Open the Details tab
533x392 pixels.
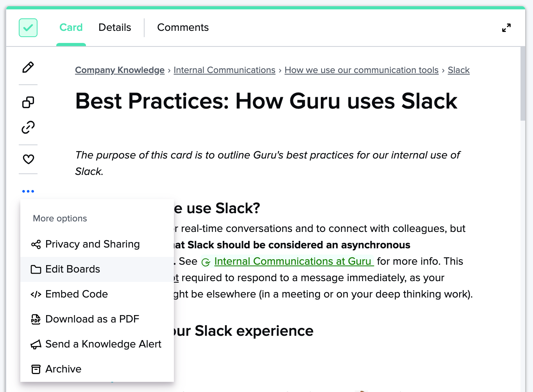[x=115, y=27]
